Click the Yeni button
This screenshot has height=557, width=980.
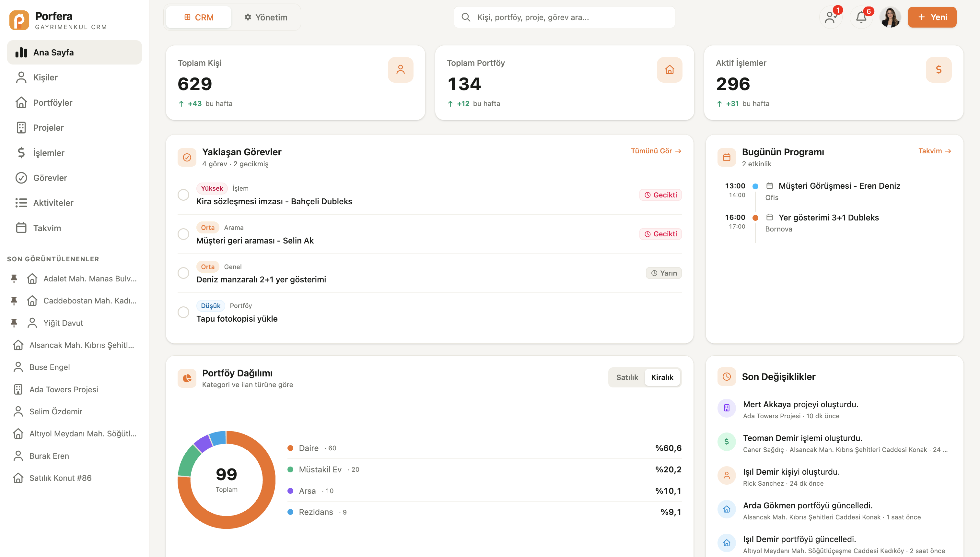tap(932, 17)
